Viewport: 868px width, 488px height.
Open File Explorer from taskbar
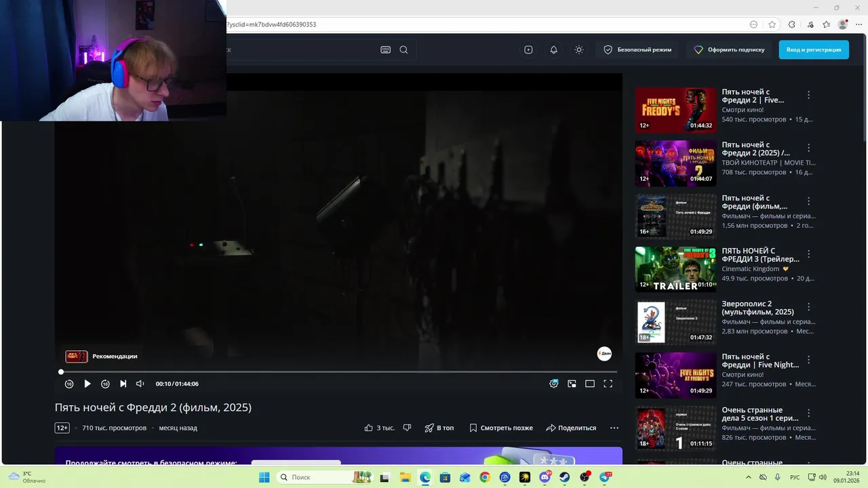(x=405, y=477)
